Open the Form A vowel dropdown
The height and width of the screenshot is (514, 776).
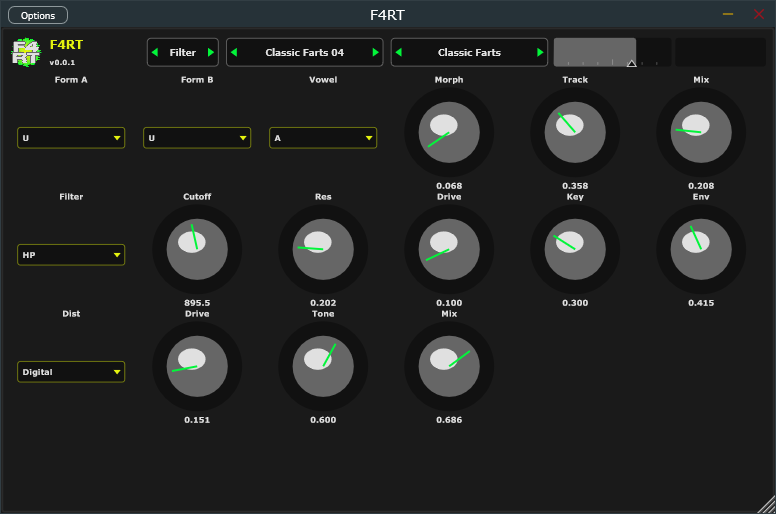(x=71, y=138)
